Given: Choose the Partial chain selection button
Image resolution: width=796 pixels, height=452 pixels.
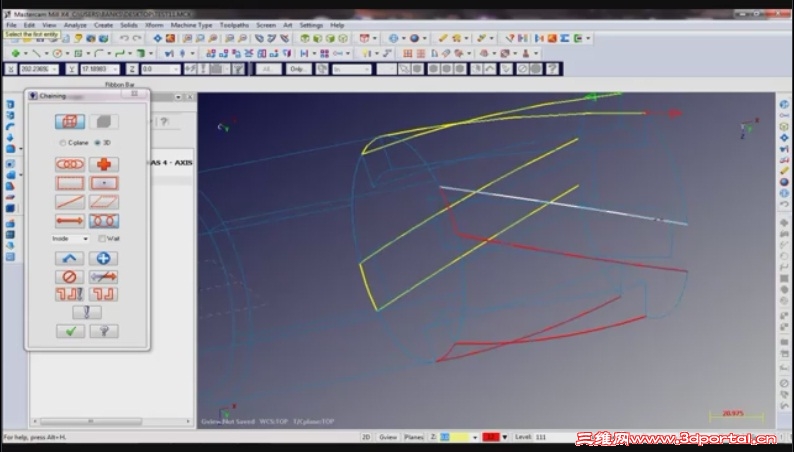Looking at the screenshot, I should pyautogui.click(x=104, y=221).
